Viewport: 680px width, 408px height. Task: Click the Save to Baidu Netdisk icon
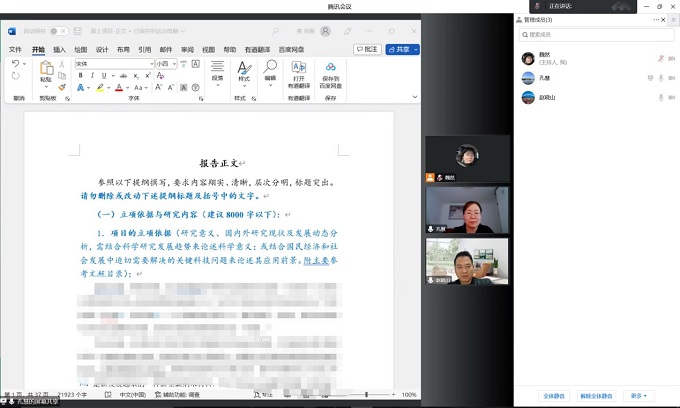point(330,73)
